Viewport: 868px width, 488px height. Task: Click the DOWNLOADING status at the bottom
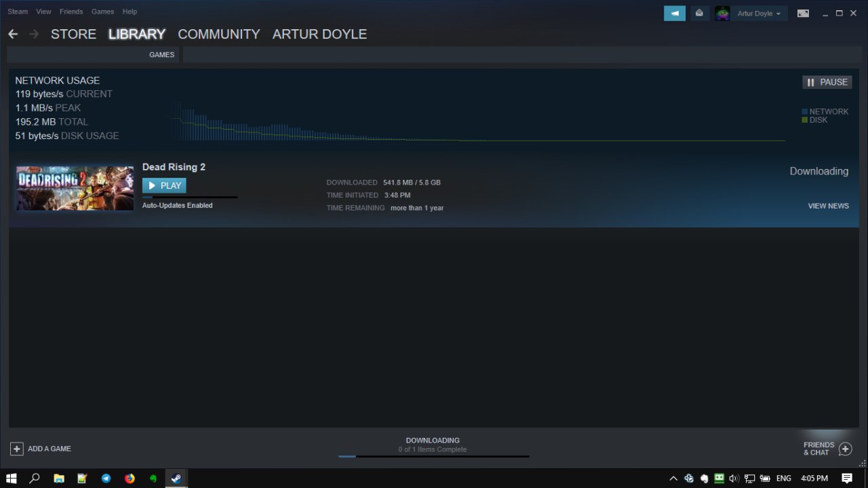pyautogui.click(x=433, y=440)
